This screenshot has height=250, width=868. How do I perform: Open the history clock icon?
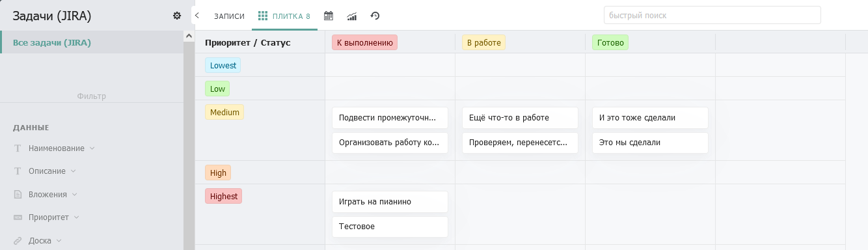(x=375, y=16)
